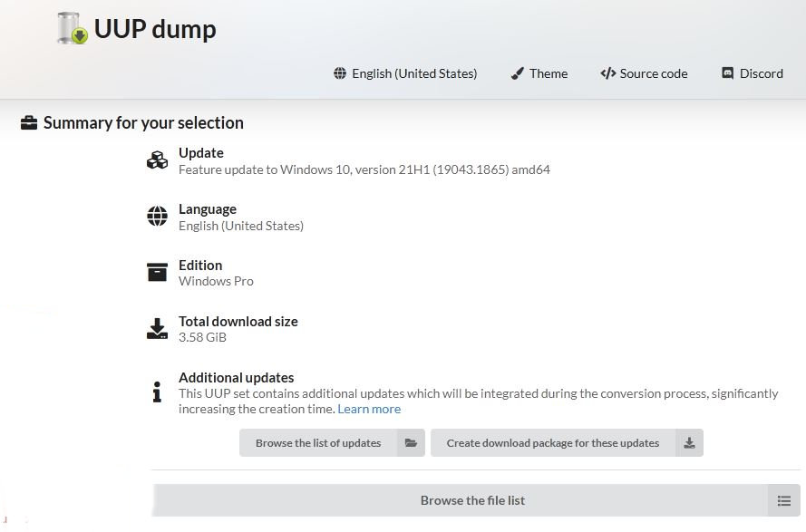Click the paintbrush Theme icon
The image size is (806, 532).
pyautogui.click(x=517, y=73)
